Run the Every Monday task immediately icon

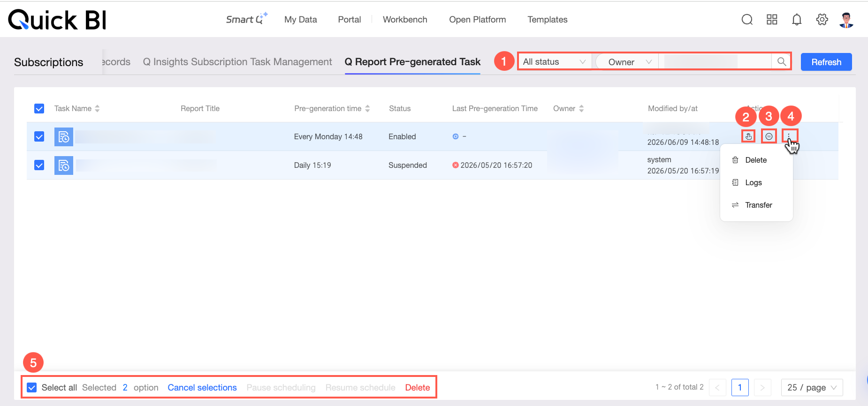pos(748,136)
